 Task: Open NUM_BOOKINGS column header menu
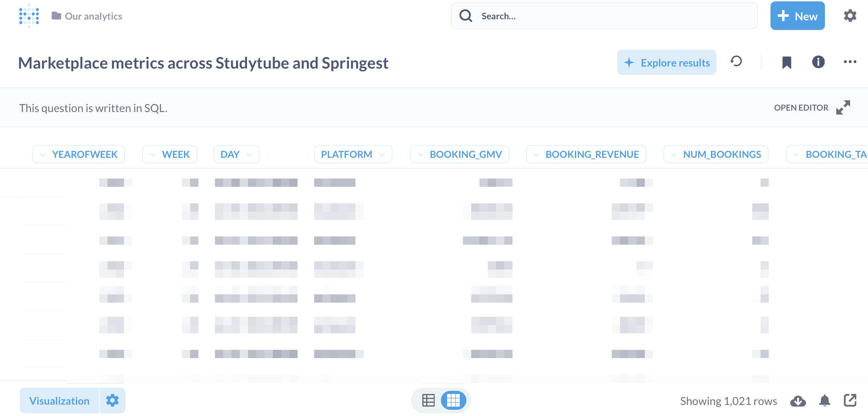click(716, 154)
